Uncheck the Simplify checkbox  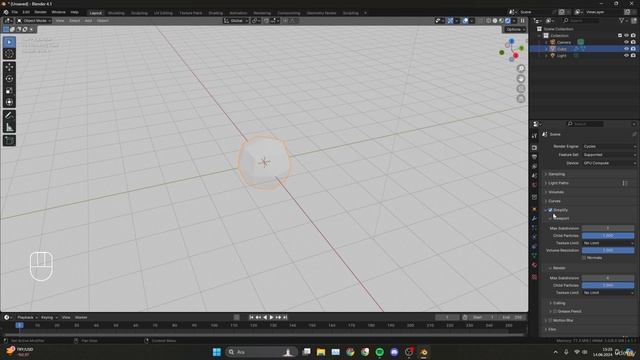point(550,210)
